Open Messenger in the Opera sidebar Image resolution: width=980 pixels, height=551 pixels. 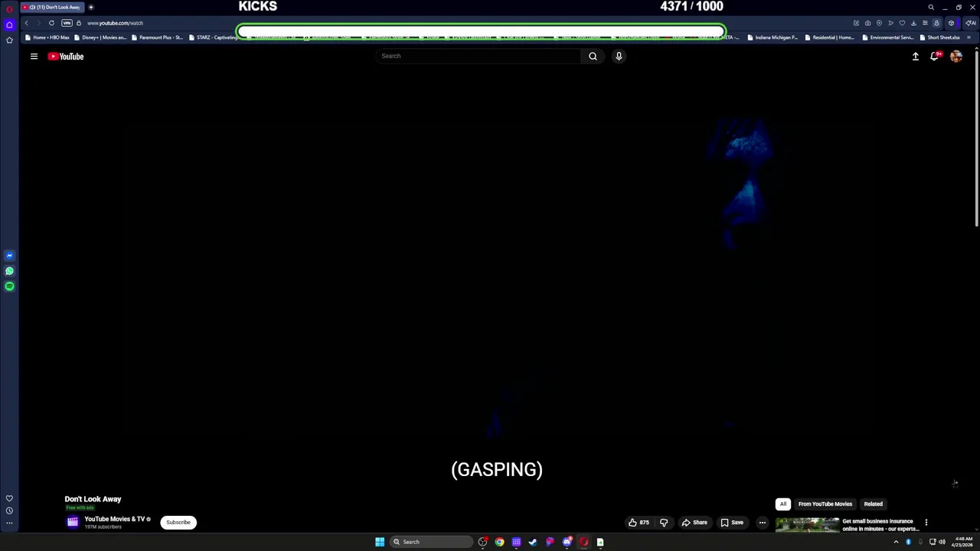[9, 256]
